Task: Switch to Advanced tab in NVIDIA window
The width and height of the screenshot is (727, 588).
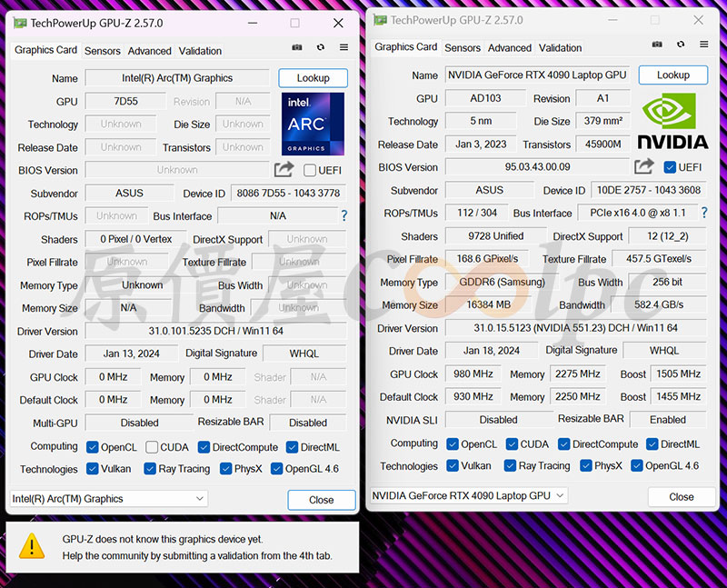Action: point(510,48)
